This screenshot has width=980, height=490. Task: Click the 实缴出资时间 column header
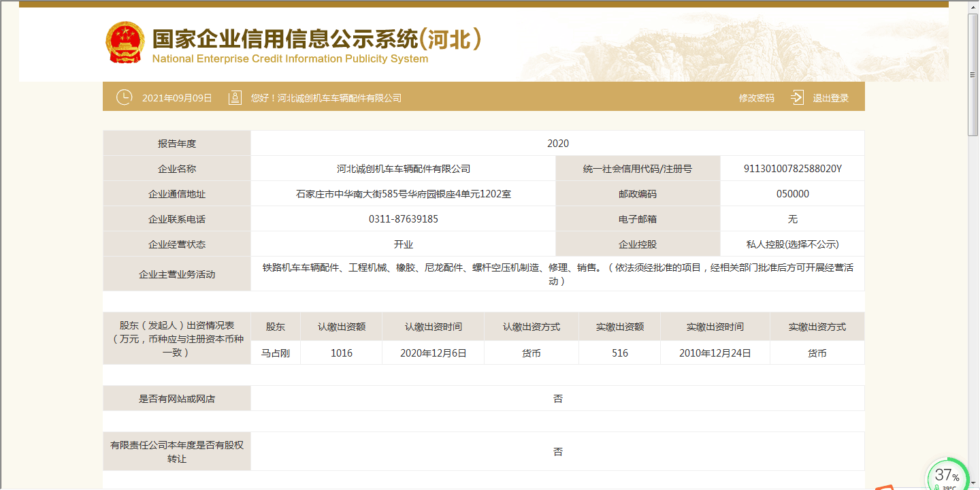click(715, 327)
